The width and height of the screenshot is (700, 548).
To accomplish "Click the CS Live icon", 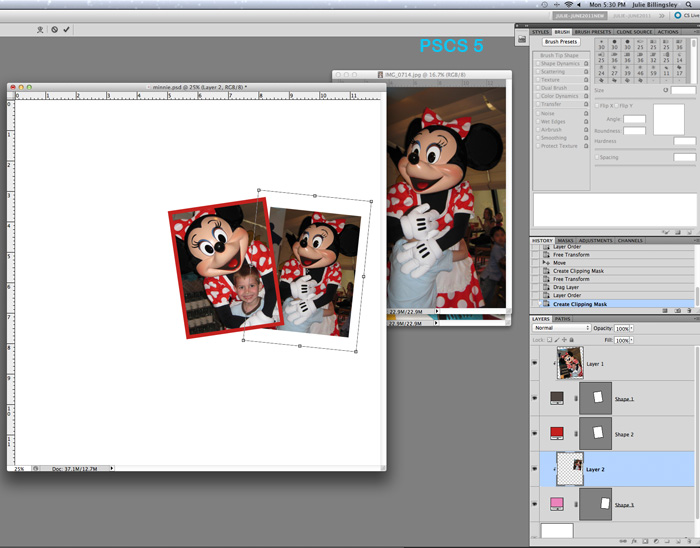I will click(x=678, y=15).
